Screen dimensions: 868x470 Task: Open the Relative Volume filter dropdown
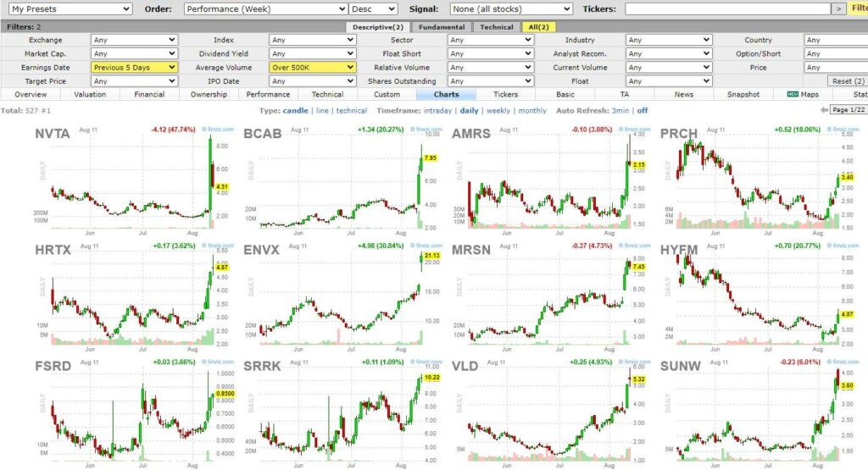pos(491,68)
